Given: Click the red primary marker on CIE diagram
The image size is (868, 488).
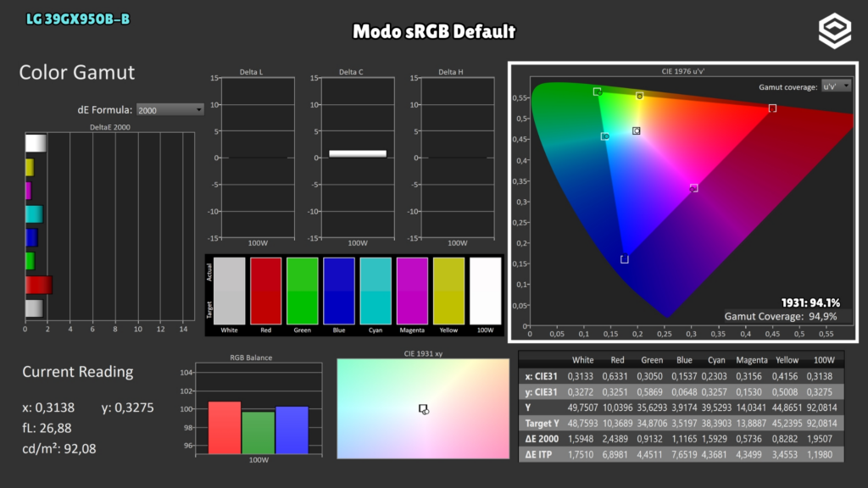Looking at the screenshot, I should point(772,108).
